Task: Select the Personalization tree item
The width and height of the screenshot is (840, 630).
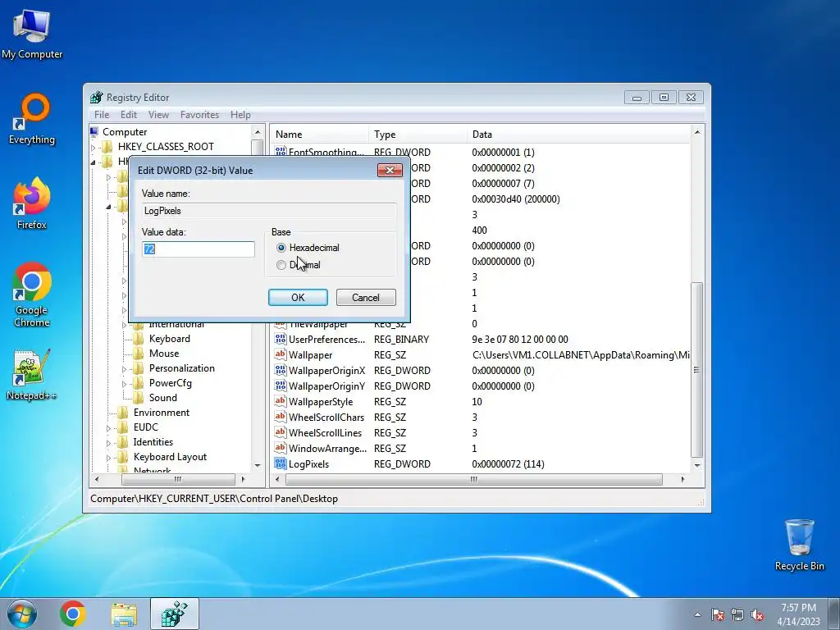Action: pyautogui.click(x=181, y=368)
